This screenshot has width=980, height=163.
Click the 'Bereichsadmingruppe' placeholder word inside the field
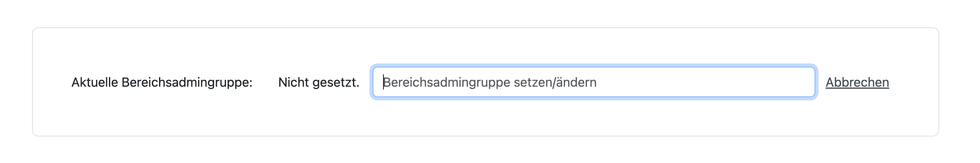[447, 82]
